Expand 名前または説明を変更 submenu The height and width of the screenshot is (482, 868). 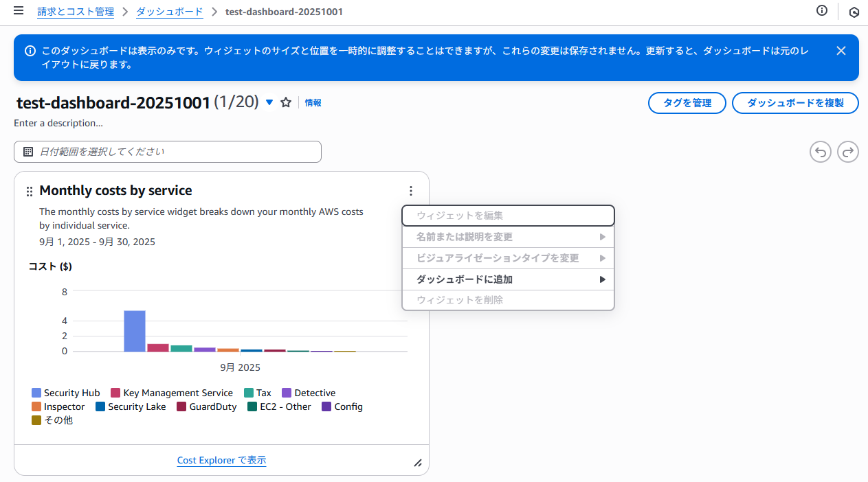(x=508, y=237)
